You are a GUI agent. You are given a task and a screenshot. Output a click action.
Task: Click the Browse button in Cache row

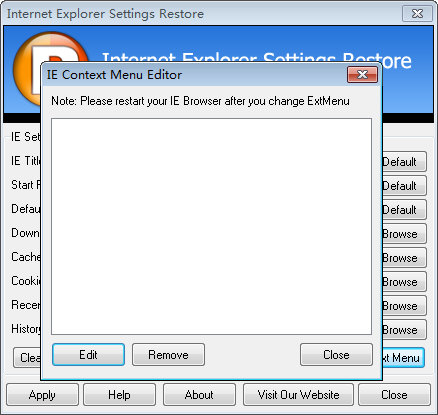coord(404,258)
